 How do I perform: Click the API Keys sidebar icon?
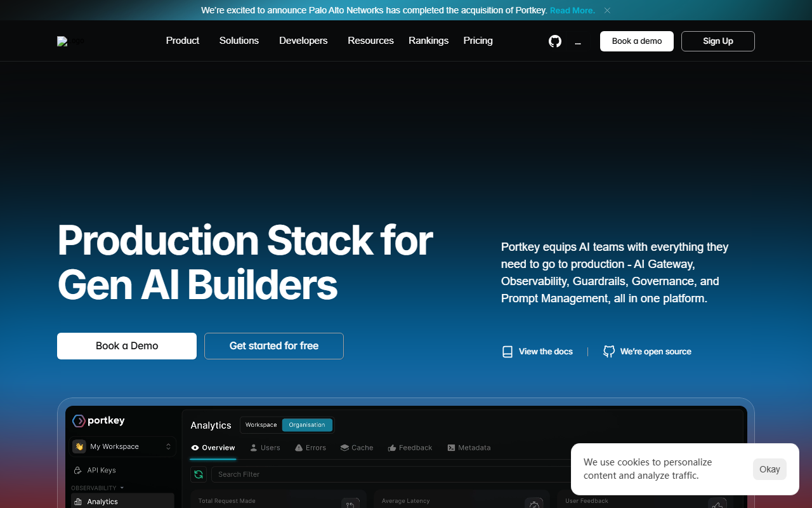pyautogui.click(x=77, y=471)
